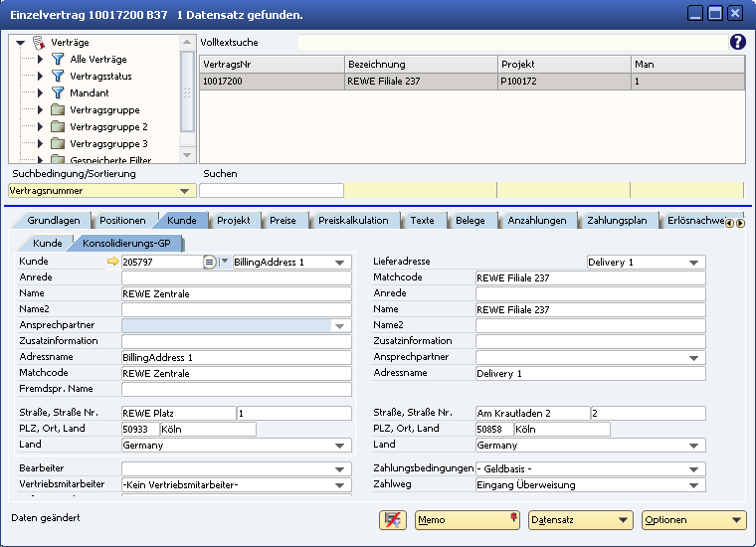
Task: Click the Vertragsgruppe 2 folder icon
Action: [58, 127]
